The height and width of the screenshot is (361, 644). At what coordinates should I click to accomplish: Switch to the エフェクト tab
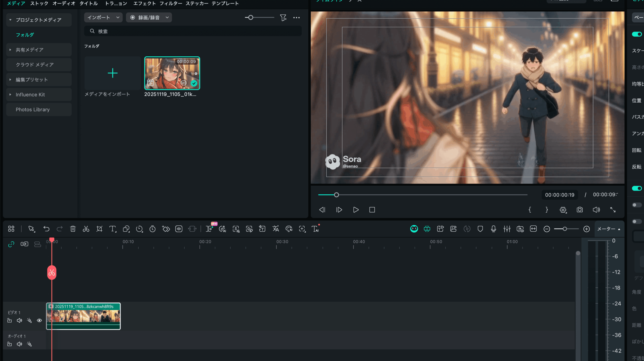(x=144, y=4)
